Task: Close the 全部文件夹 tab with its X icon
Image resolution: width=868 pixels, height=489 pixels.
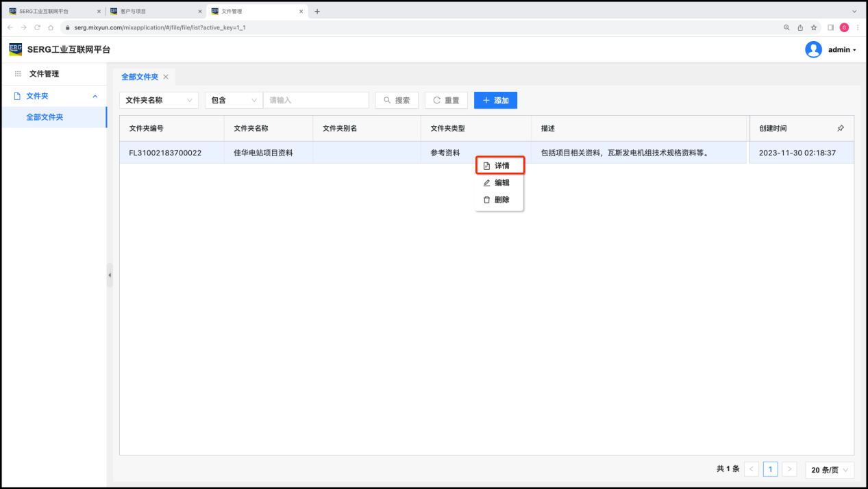Action: [x=166, y=77]
